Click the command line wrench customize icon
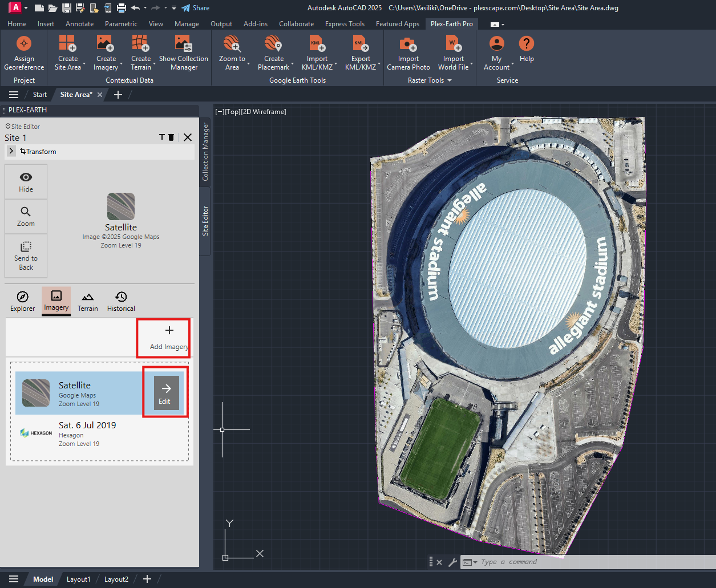Screen dimensions: 716x588 [452, 562]
